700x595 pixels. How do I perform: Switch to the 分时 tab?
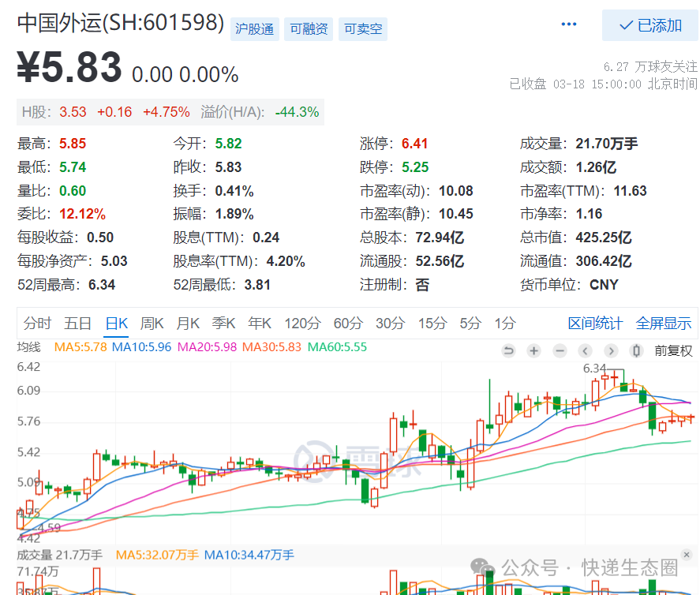pyautogui.click(x=38, y=324)
